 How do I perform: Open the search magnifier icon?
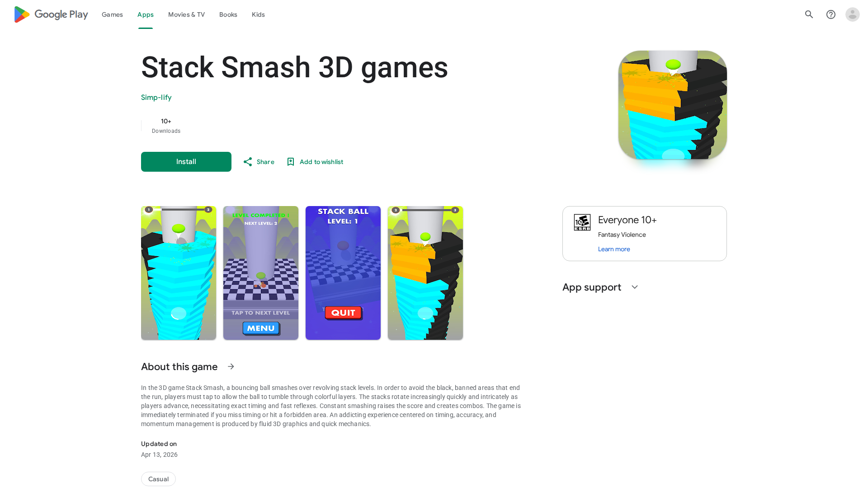(809, 14)
